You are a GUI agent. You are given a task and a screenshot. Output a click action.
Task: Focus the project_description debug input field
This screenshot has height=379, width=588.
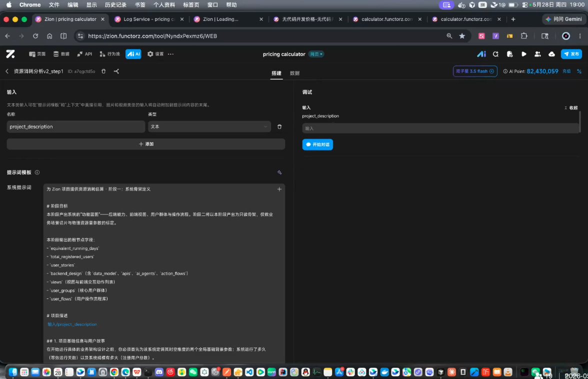(x=440, y=128)
